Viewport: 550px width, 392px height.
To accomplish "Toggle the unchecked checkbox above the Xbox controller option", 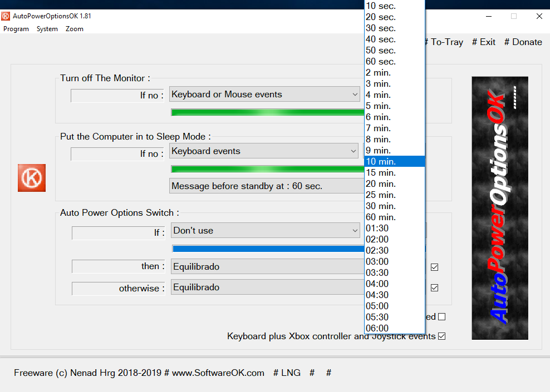I will coord(442,317).
